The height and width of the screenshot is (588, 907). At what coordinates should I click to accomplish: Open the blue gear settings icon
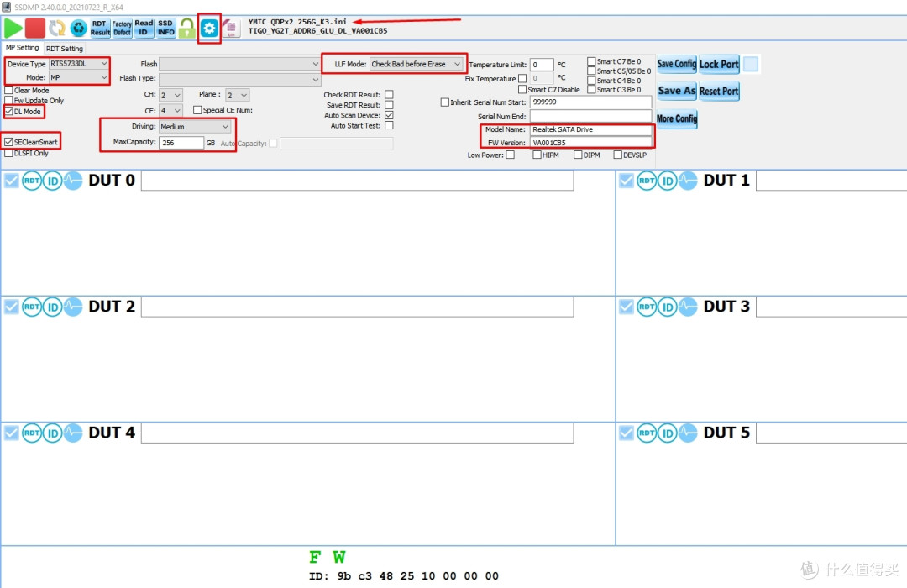pyautogui.click(x=209, y=28)
